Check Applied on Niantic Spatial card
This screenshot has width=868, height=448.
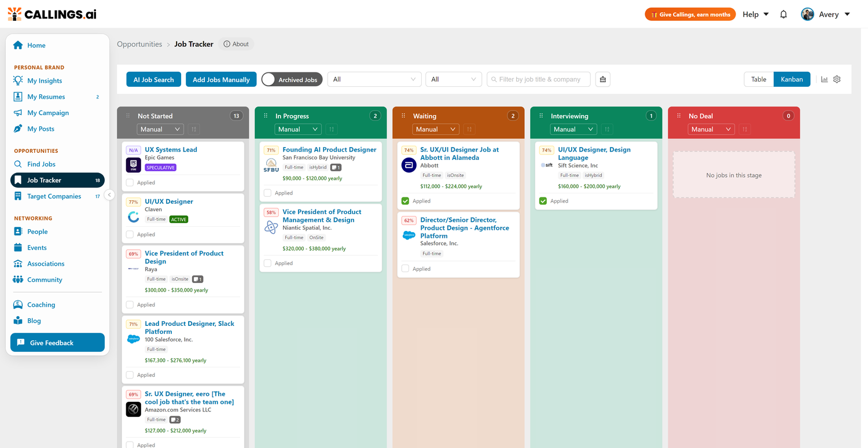[x=267, y=263]
